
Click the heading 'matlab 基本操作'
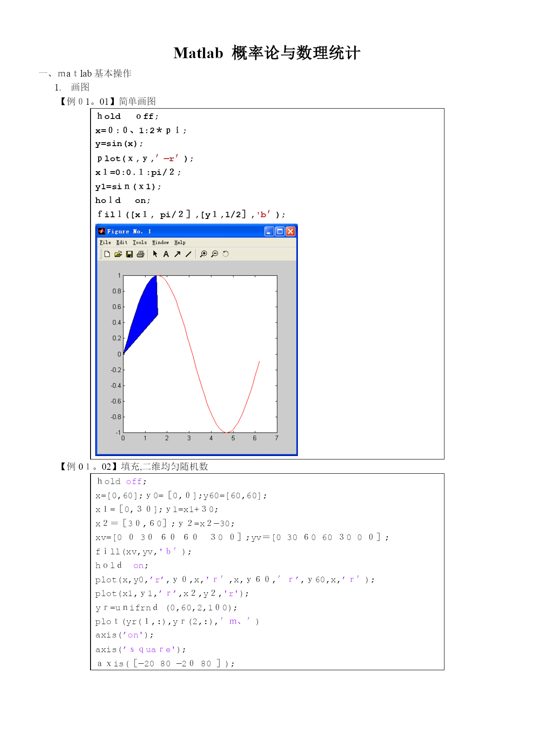tap(94, 74)
